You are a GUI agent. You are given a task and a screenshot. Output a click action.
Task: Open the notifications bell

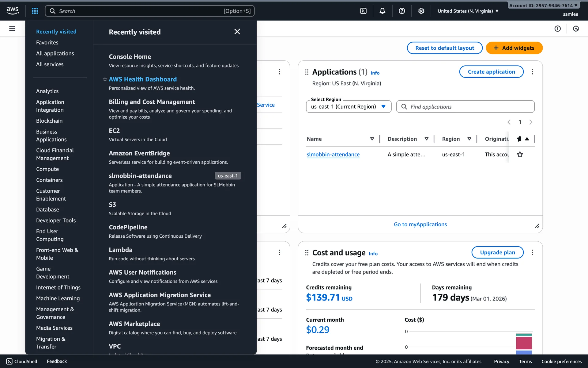pyautogui.click(x=383, y=11)
